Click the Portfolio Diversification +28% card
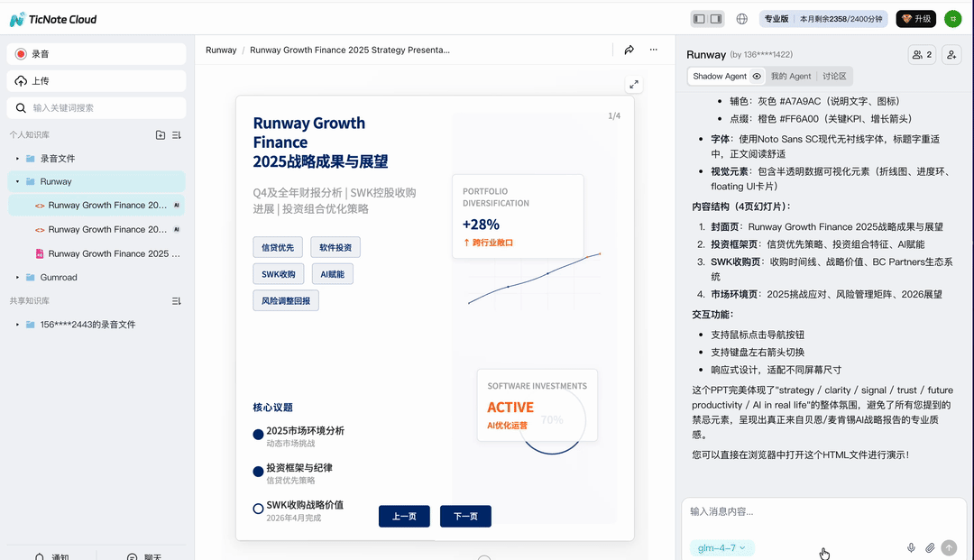 tap(518, 216)
